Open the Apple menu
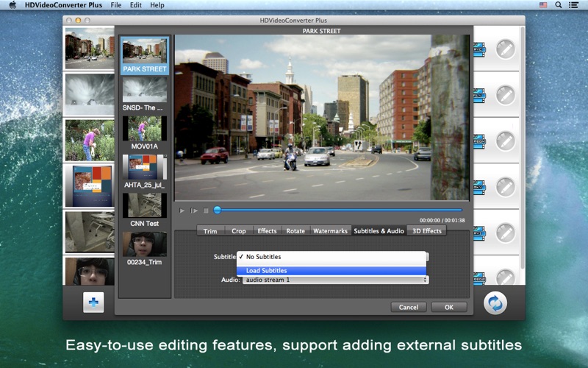This screenshot has width=588, height=368. tap(12, 5)
